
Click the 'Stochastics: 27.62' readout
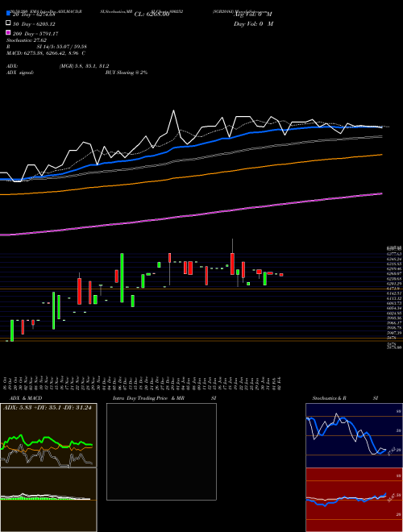click(27, 40)
